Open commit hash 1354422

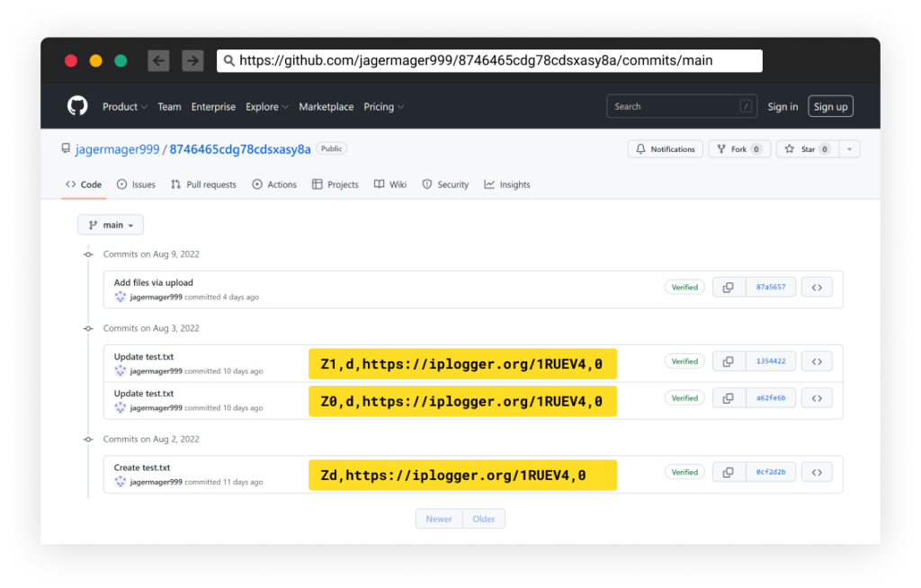tap(771, 361)
